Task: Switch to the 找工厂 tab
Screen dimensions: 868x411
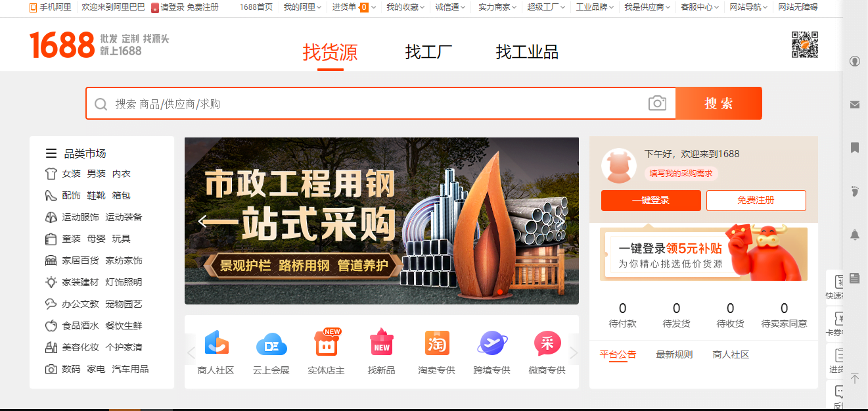Action: tap(428, 52)
